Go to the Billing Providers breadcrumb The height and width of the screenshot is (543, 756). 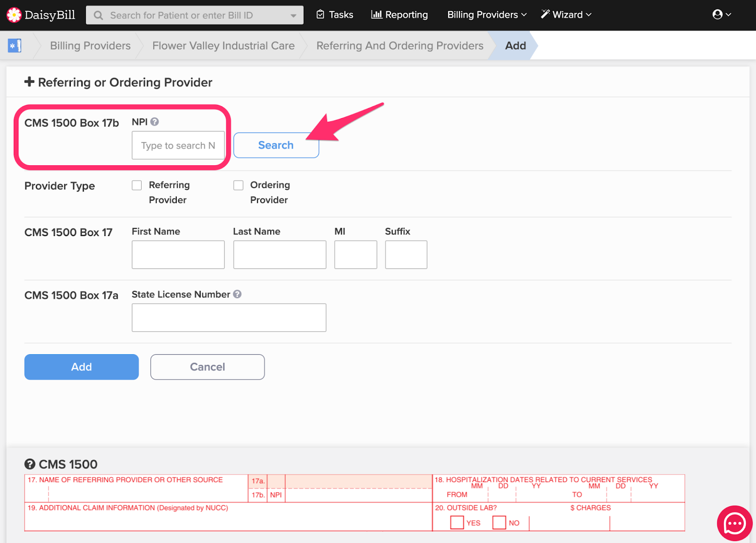coord(90,46)
